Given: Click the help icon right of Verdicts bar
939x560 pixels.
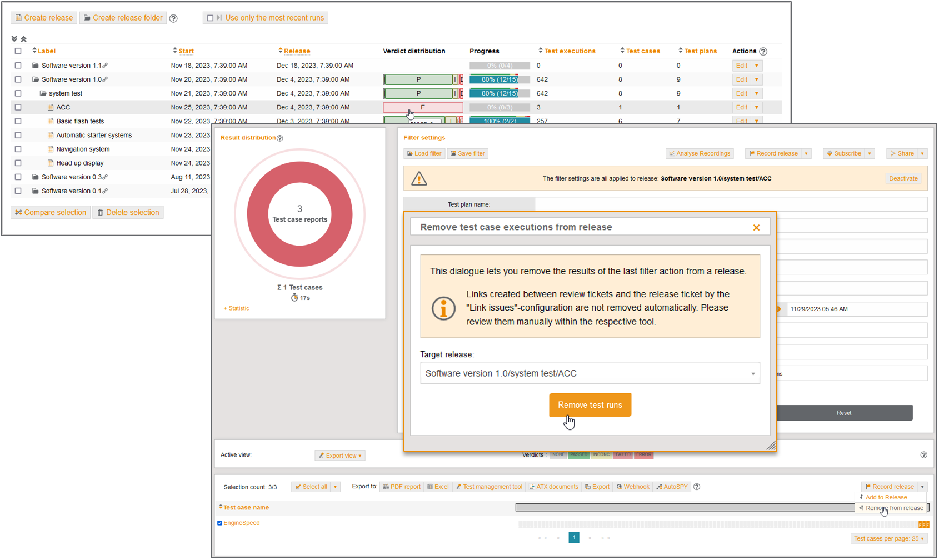Looking at the screenshot, I should pos(923,455).
